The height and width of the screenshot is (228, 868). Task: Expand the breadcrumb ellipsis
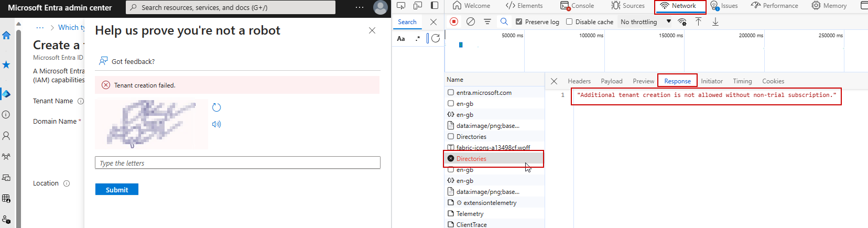pos(40,27)
